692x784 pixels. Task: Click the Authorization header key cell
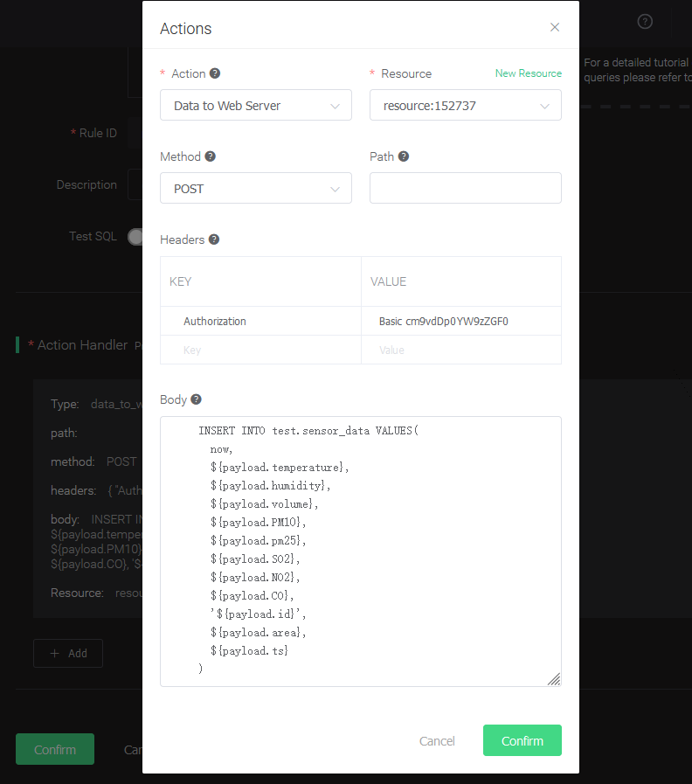pos(260,322)
